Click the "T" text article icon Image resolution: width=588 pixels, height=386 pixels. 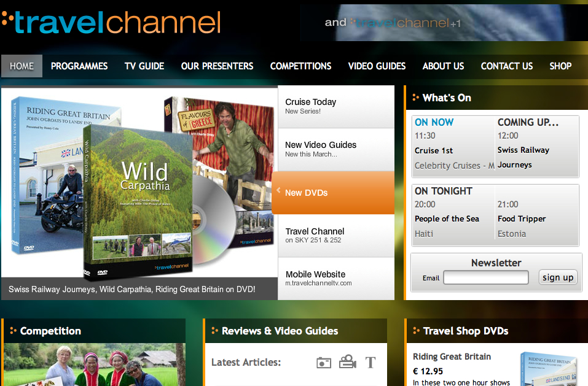click(x=370, y=362)
